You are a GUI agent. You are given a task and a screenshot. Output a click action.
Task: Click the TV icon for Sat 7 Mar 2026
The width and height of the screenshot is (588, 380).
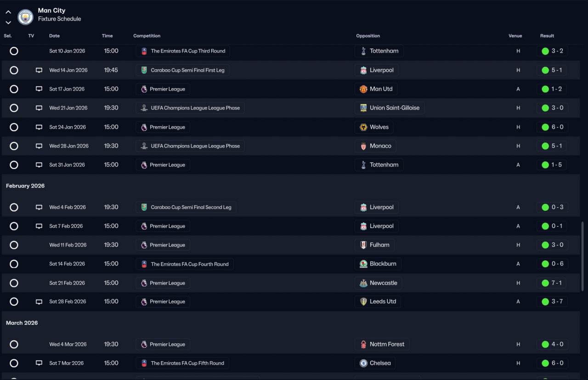[x=39, y=363]
